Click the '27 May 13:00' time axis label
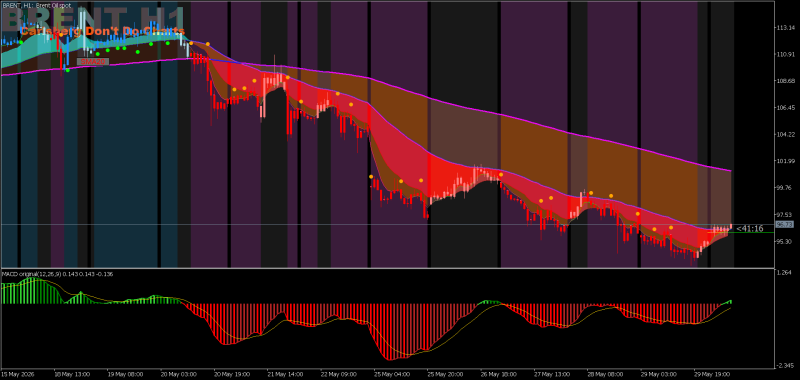This screenshot has width=800, height=380. [x=551, y=373]
